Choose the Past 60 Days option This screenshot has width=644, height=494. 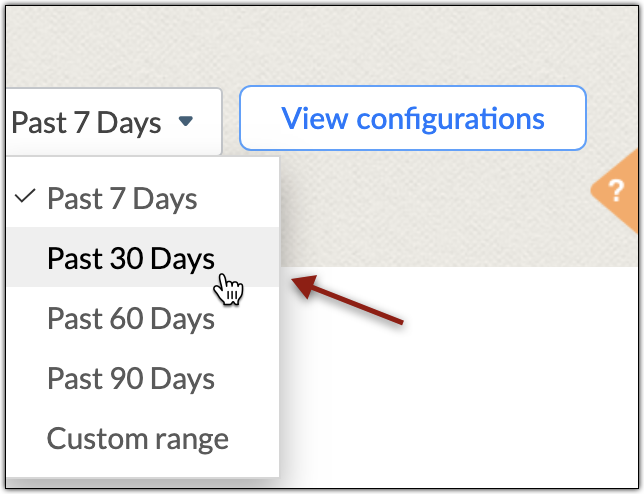130,318
